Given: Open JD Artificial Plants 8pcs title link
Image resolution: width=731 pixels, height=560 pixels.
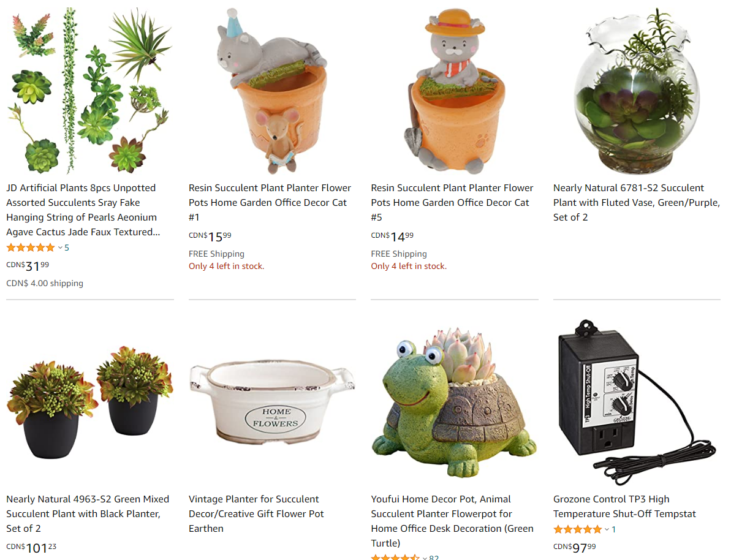Looking at the screenshot, I should tap(83, 210).
